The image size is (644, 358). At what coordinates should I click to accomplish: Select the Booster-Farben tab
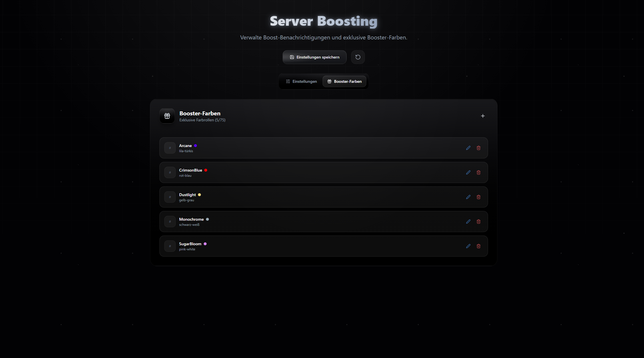click(x=344, y=81)
